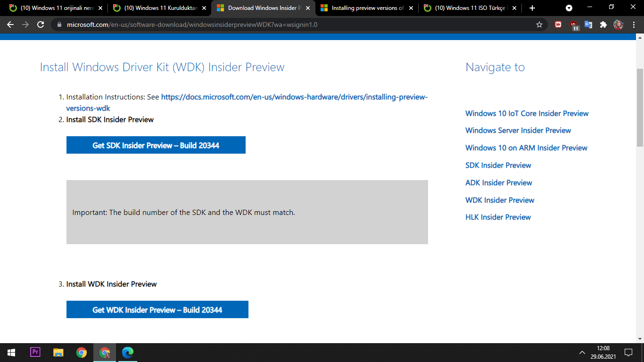Viewport: 644px width, 362px height.
Task: Close the "Windows 11 Kurulduktan" tab
Action: click(204, 8)
